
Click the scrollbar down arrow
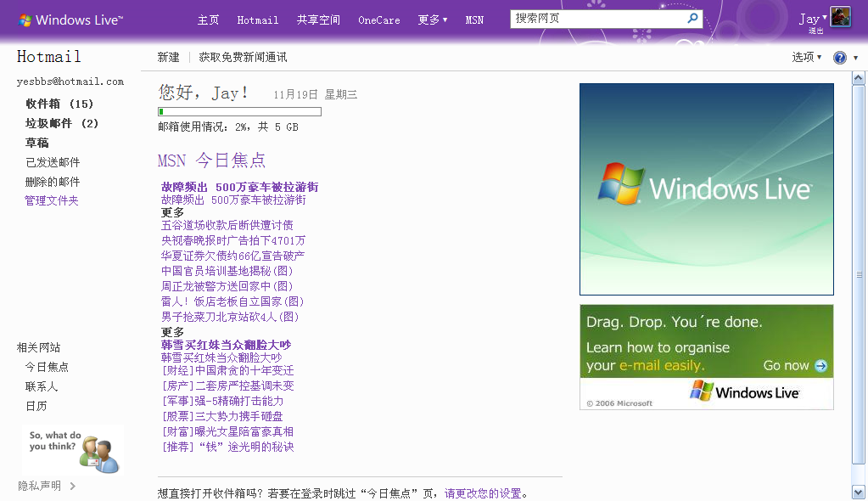coord(858,492)
